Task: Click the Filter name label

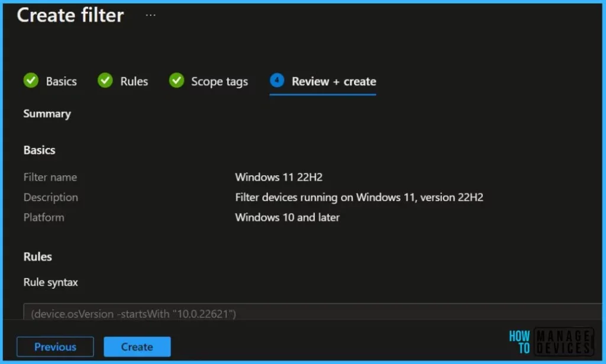Action: [50, 177]
